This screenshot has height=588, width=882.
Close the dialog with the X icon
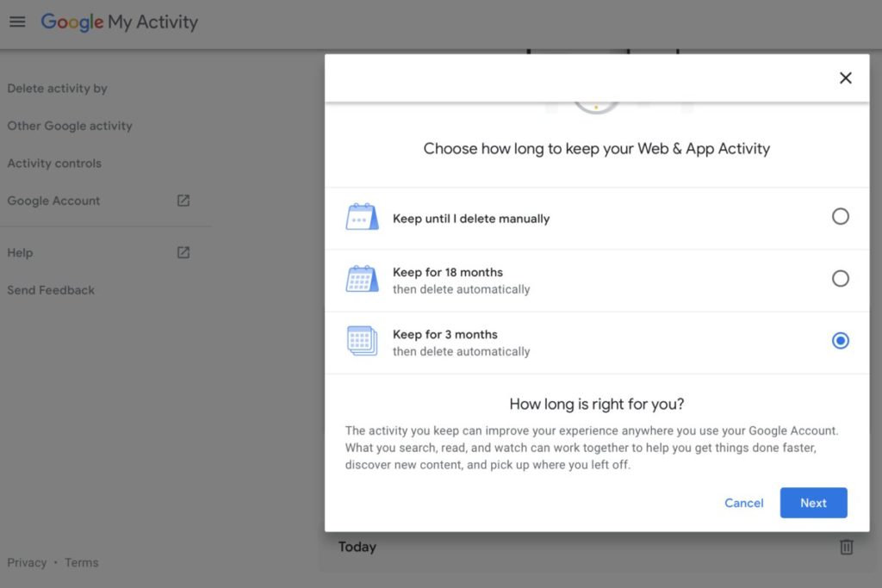(x=845, y=78)
